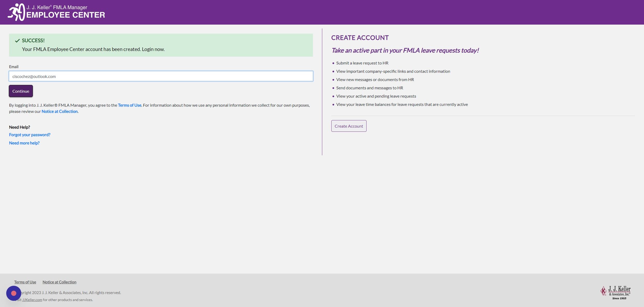644x307 pixels.
Task: Open Notice at Collection link under login
Action: pyautogui.click(x=60, y=111)
